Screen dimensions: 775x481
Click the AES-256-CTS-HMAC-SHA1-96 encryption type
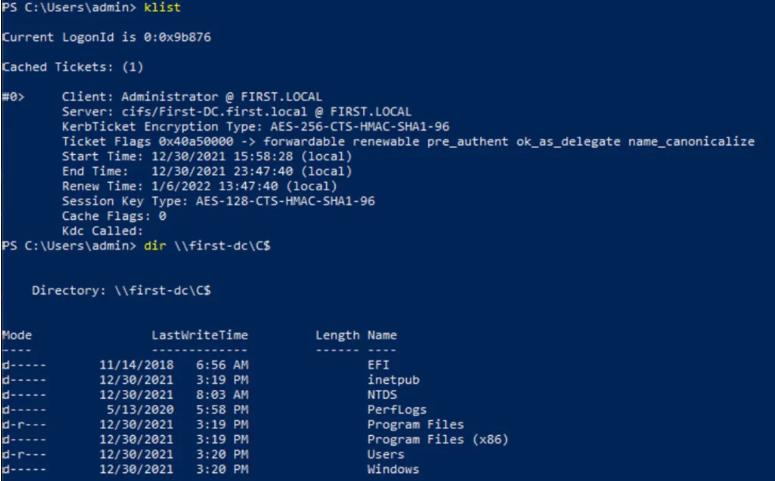[x=360, y=126]
